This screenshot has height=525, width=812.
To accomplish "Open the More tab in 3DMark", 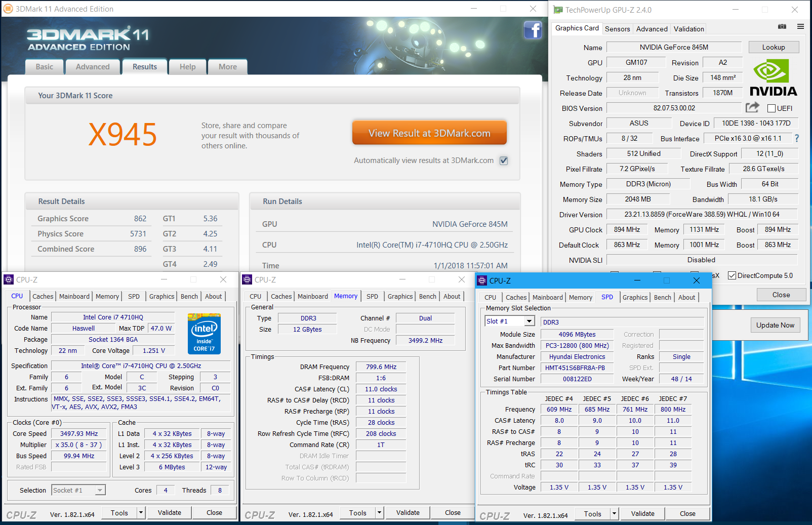I will 228,67.
